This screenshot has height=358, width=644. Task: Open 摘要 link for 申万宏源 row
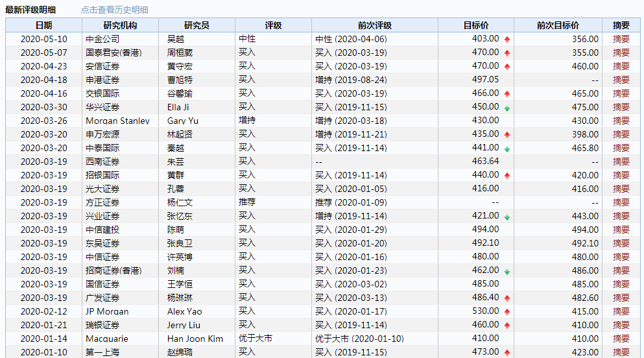pos(621,134)
